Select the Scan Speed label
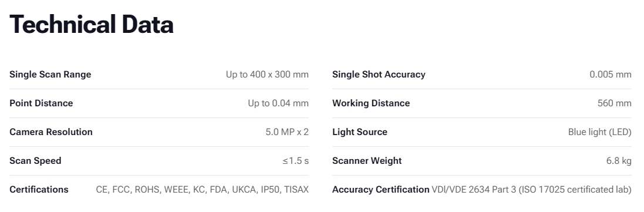 click(35, 161)
